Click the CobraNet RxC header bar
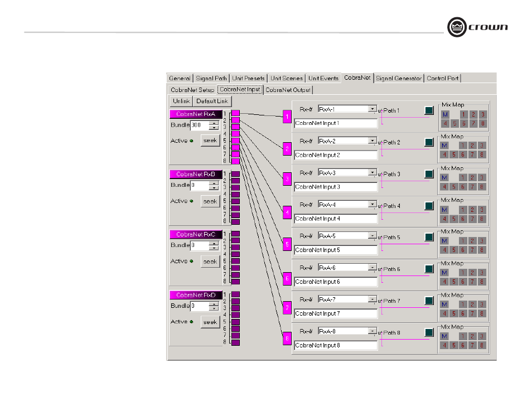Screen dimensions: 532x411 [196, 234]
